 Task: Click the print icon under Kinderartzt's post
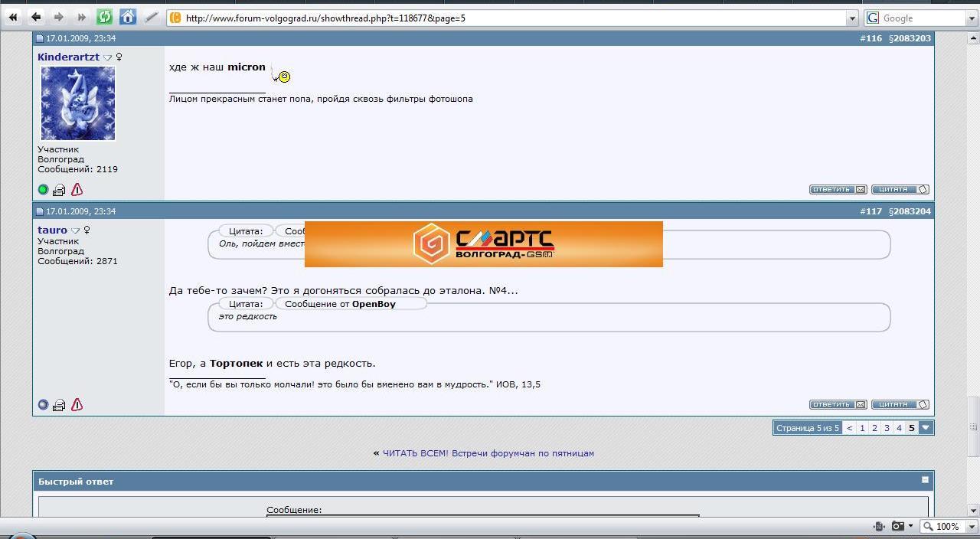click(x=59, y=190)
